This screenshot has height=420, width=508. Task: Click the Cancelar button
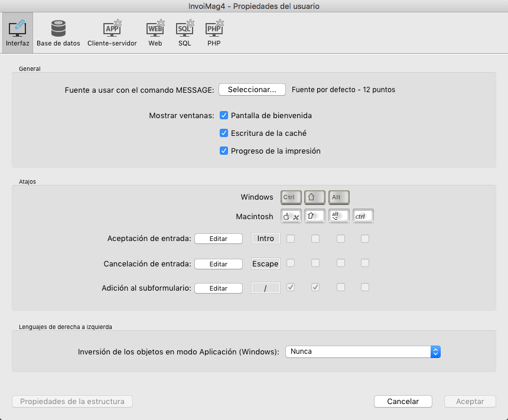point(403,402)
